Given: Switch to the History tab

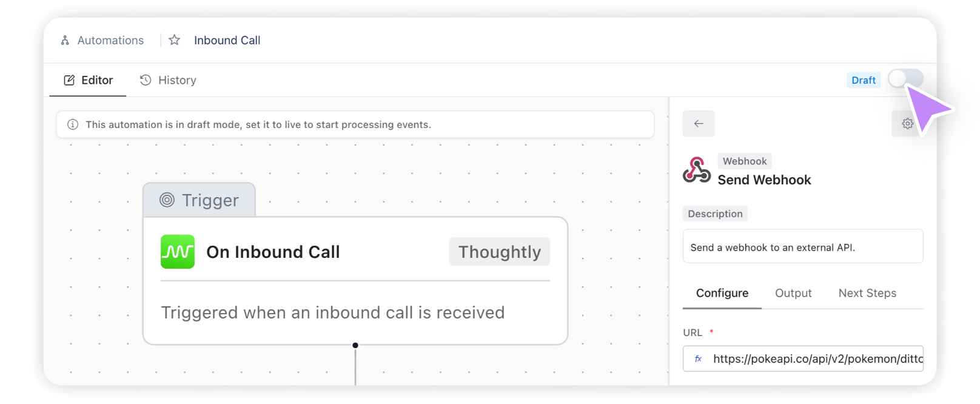Looking at the screenshot, I should (x=168, y=80).
